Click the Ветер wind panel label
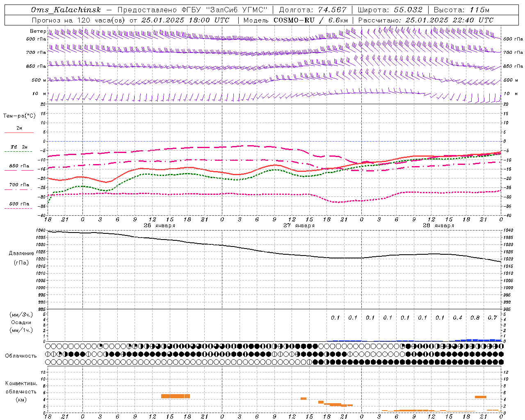 click(37, 31)
